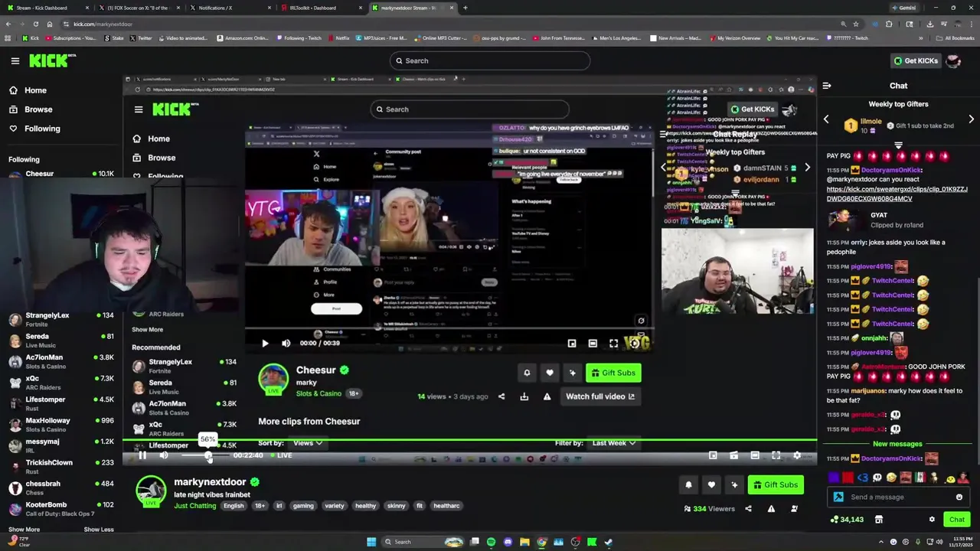Open Windows Start menu
The image size is (980, 551).
point(371,542)
